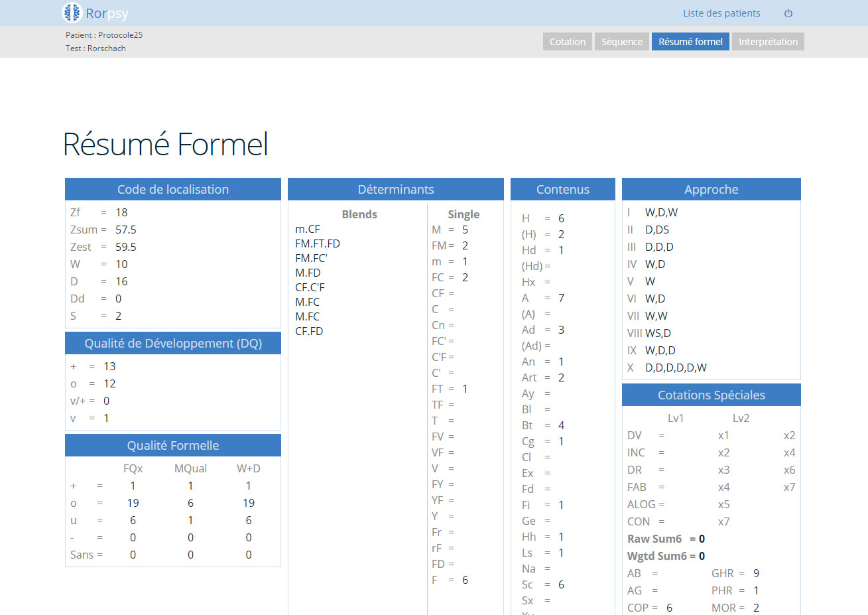Click the blend CF.C'F

[x=310, y=287]
